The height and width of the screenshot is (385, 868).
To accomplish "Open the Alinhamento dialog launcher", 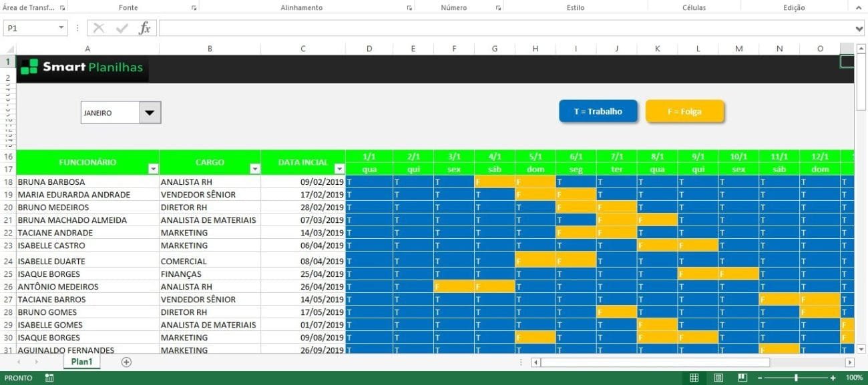I will tap(409, 8).
